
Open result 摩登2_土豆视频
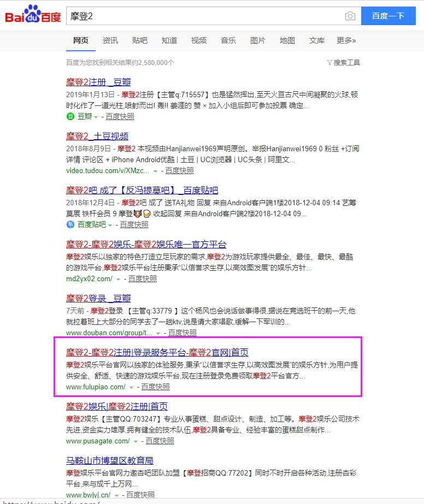[97, 136]
